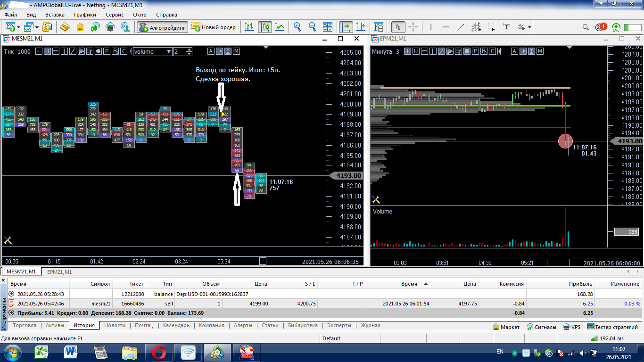Toggle the Алготрейдинг button
Viewport: 644px width, 362px height.
click(162, 27)
